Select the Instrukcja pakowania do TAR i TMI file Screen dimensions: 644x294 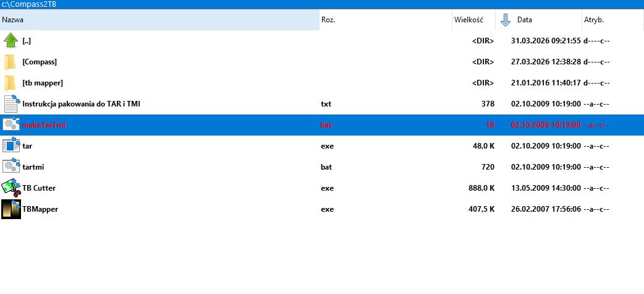coord(81,104)
